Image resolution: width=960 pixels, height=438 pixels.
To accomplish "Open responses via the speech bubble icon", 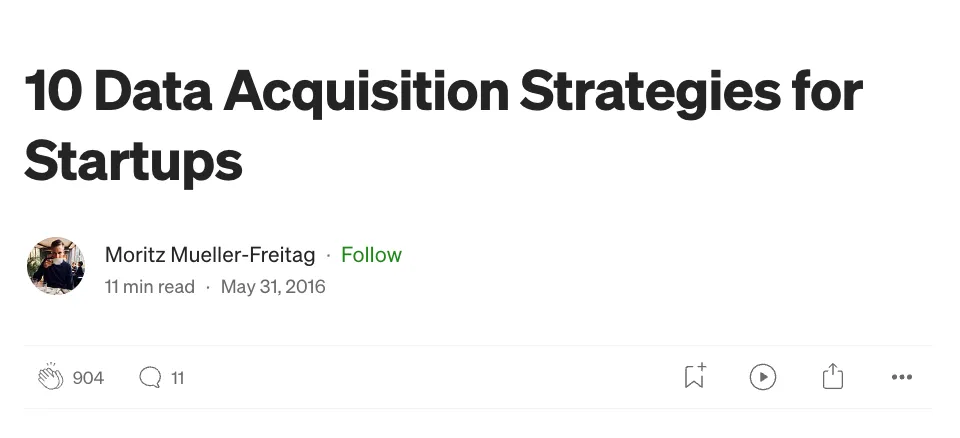I will 150,377.
